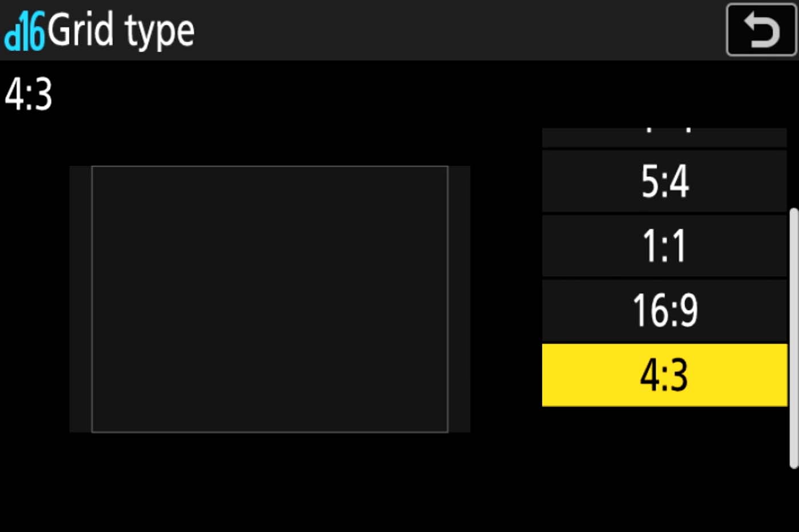Tap the partially hidden option above 5:4
Image resolution: width=799 pixels, height=532 pixels.
pyautogui.click(x=664, y=137)
